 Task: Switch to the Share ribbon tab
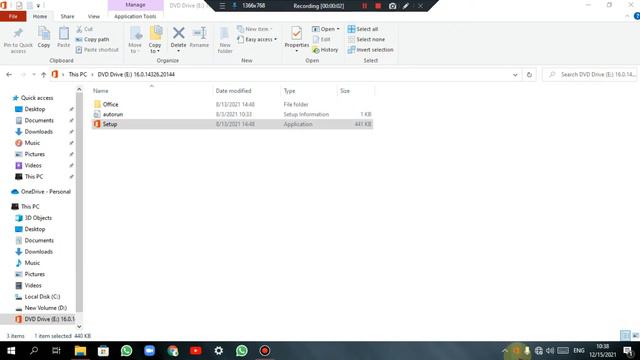tap(67, 16)
